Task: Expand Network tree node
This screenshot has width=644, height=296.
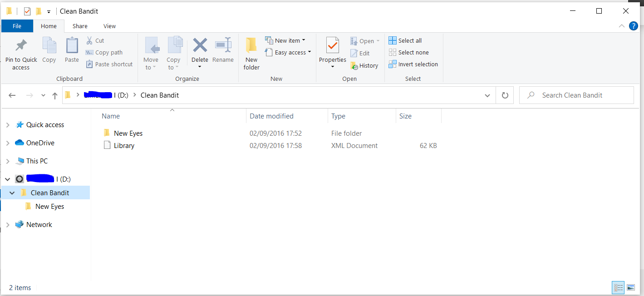Action: click(8, 225)
